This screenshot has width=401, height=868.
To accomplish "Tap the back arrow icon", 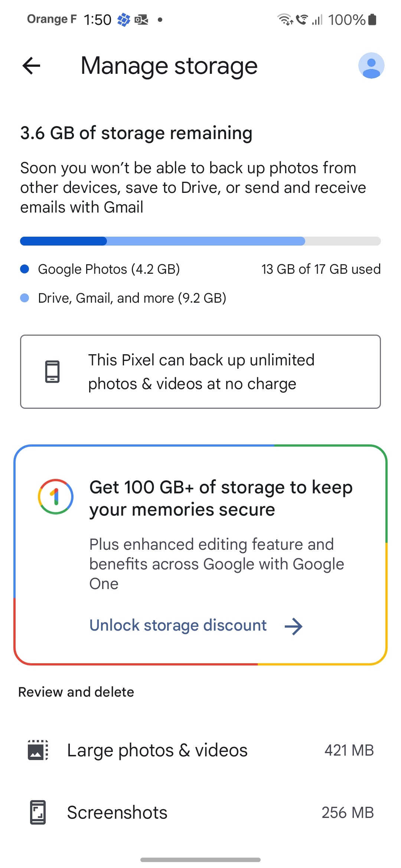I will pyautogui.click(x=32, y=66).
